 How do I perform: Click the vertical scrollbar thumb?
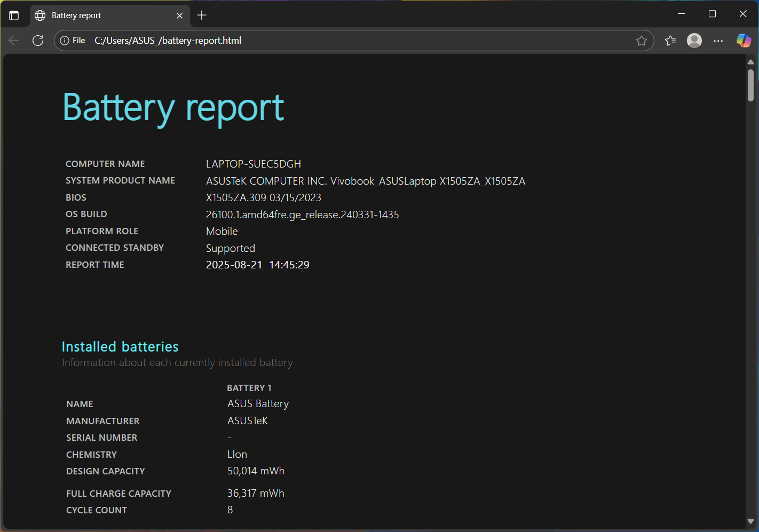coord(750,85)
